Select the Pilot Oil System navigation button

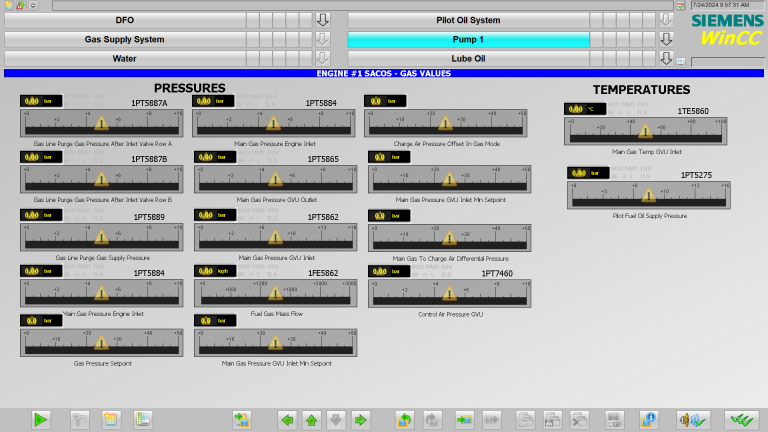(x=468, y=20)
